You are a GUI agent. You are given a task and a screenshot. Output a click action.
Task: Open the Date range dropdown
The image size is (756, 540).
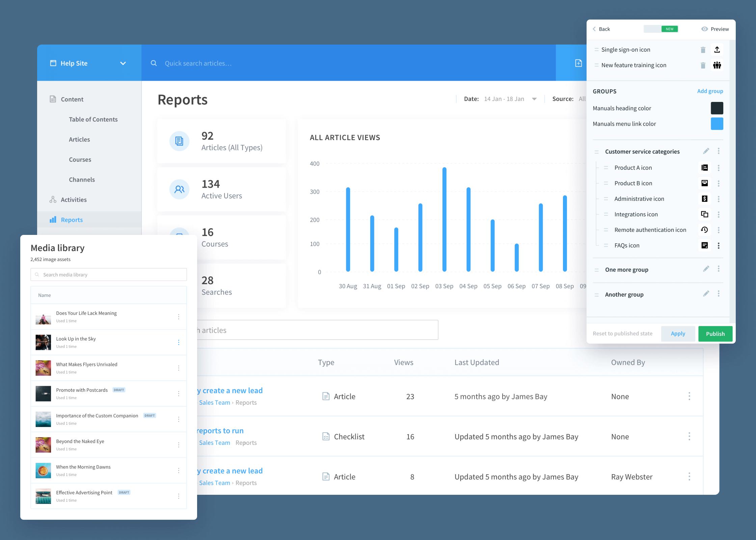click(x=534, y=99)
